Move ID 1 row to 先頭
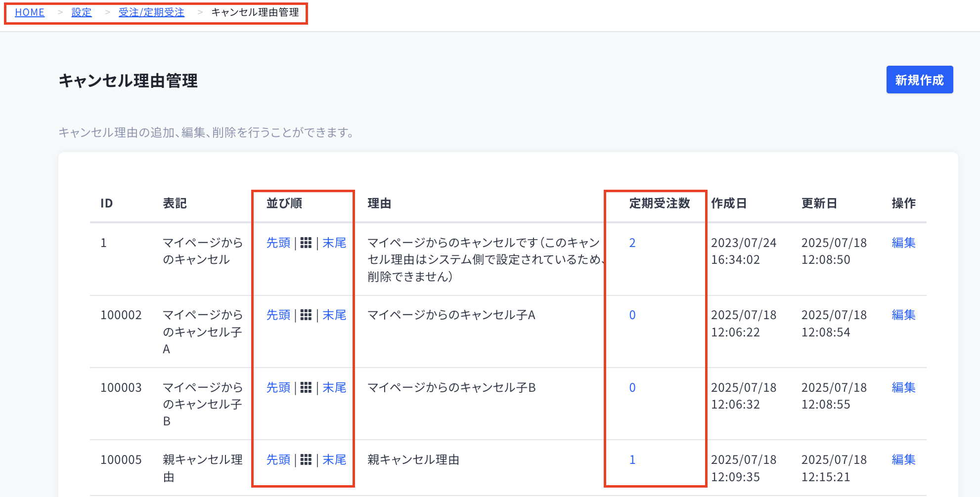This screenshot has height=497, width=980. [x=278, y=243]
